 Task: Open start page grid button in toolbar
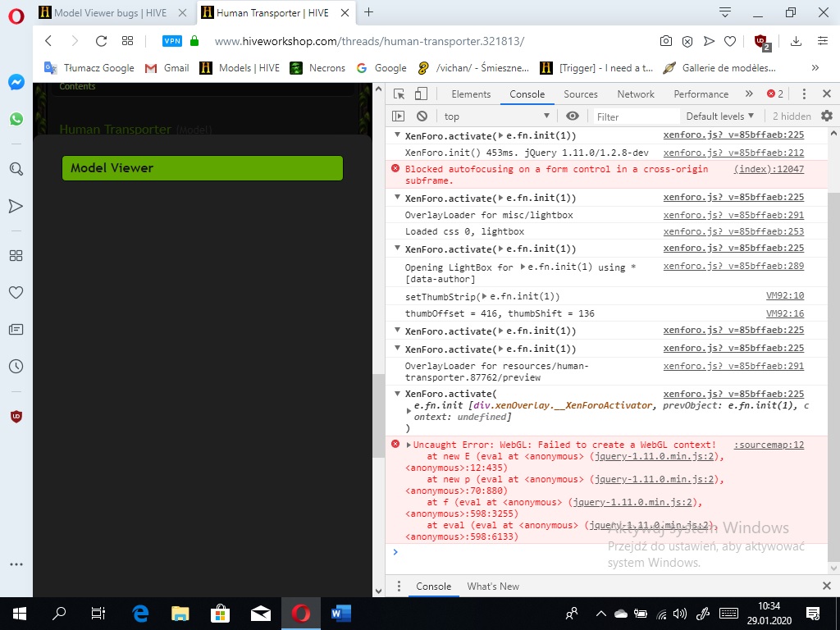(127, 41)
